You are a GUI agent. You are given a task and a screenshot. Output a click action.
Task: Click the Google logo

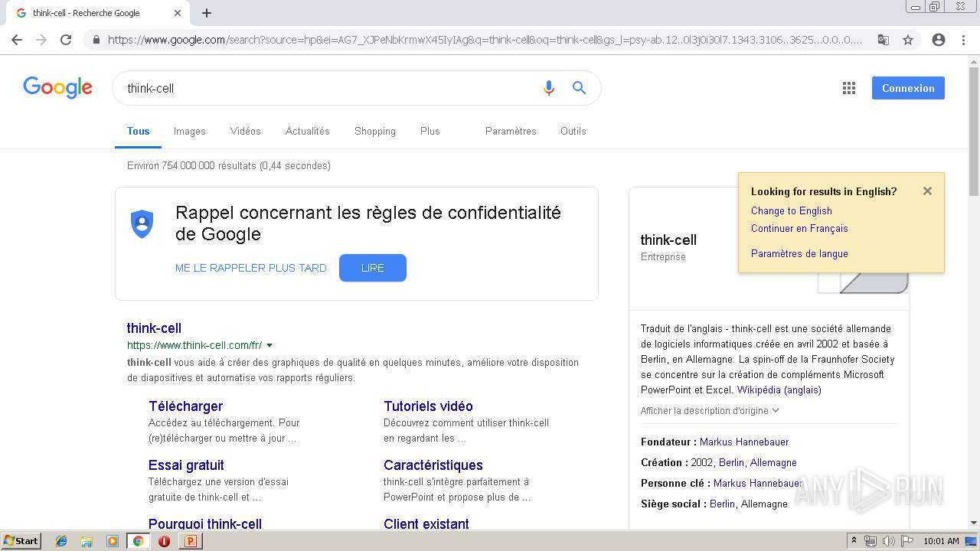pos(57,87)
